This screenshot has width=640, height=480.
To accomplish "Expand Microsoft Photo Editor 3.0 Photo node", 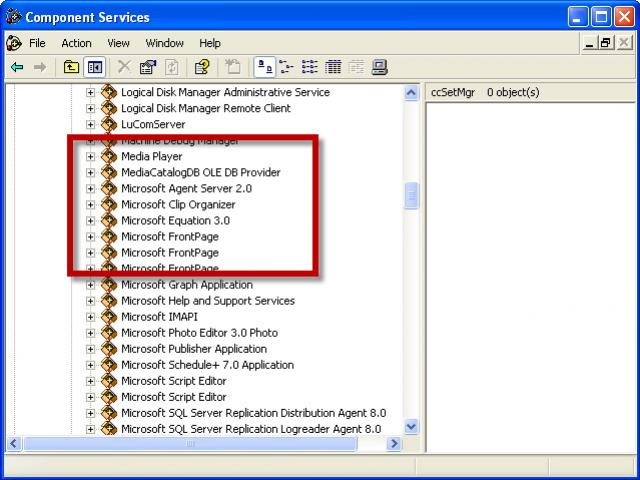I will point(90,333).
